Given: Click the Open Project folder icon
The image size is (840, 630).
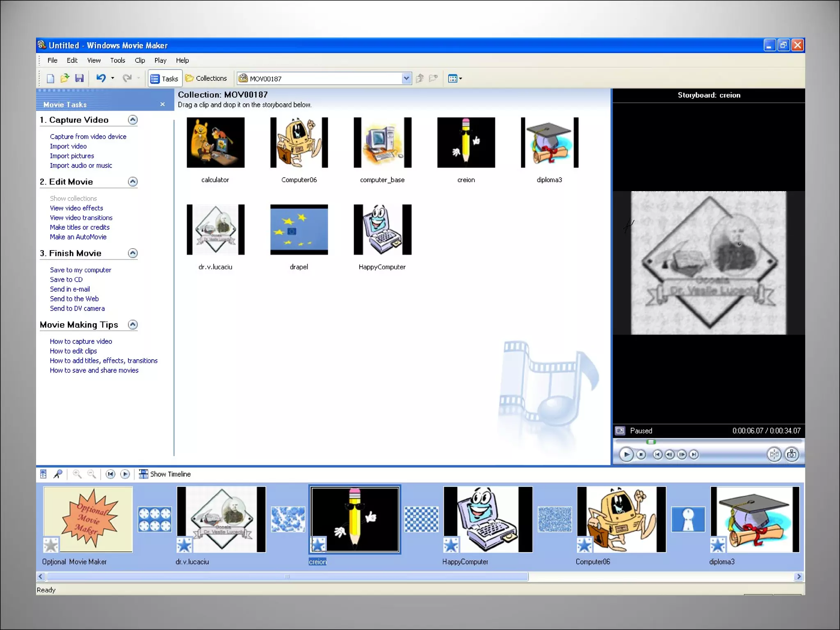Looking at the screenshot, I should [65, 78].
